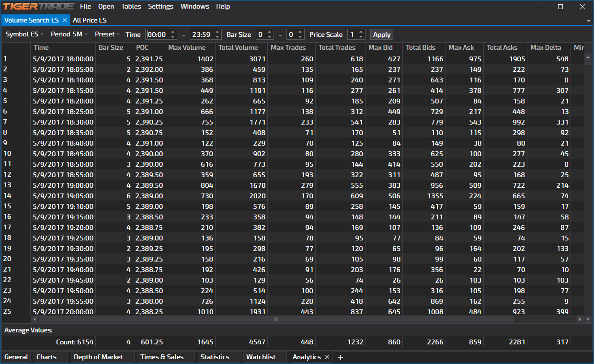The image size is (594, 364).
Task: Click the Apply button
Action: (x=382, y=34)
